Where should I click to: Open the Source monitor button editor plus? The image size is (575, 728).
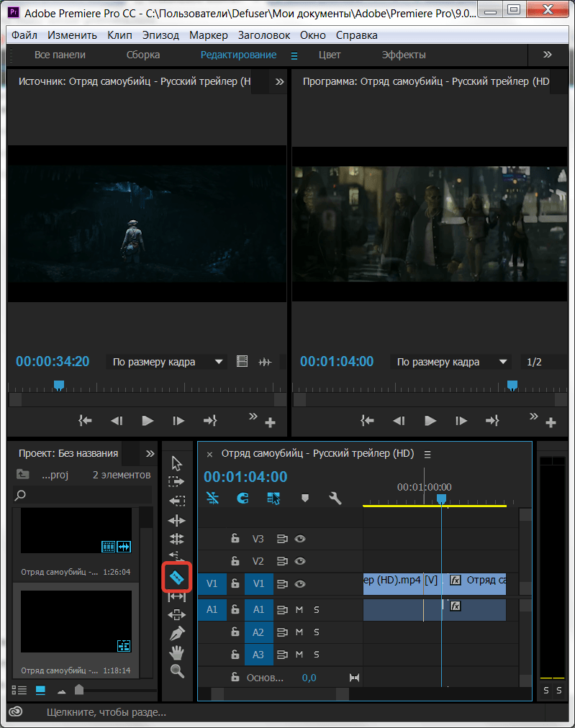(x=270, y=422)
